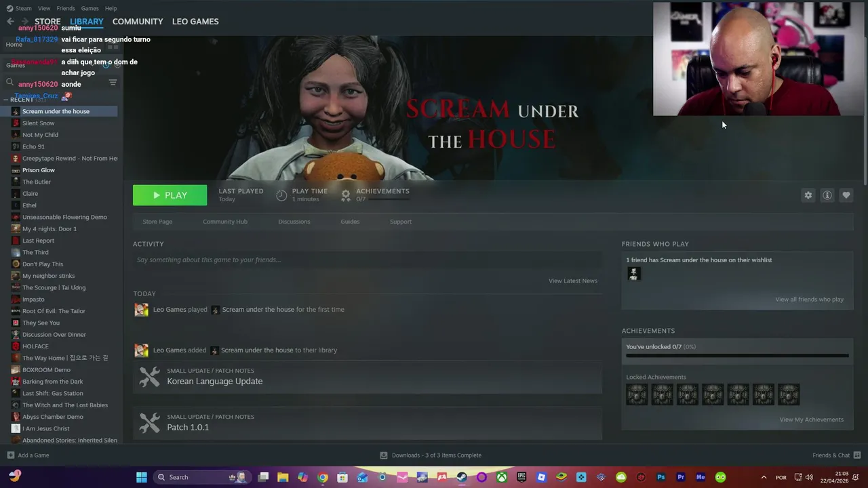
Task: Select They See You in library
Action: pos(41,323)
